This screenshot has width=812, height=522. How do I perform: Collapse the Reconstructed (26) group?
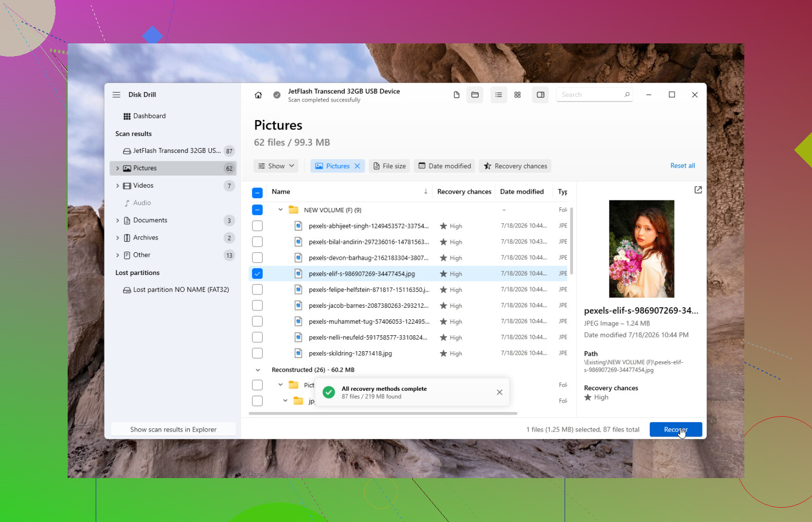click(x=258, y=370)
